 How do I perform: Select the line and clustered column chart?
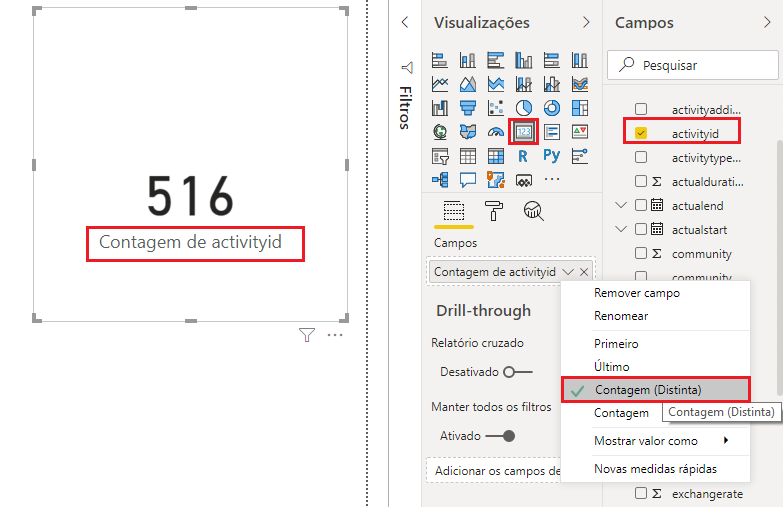(551, 84)
